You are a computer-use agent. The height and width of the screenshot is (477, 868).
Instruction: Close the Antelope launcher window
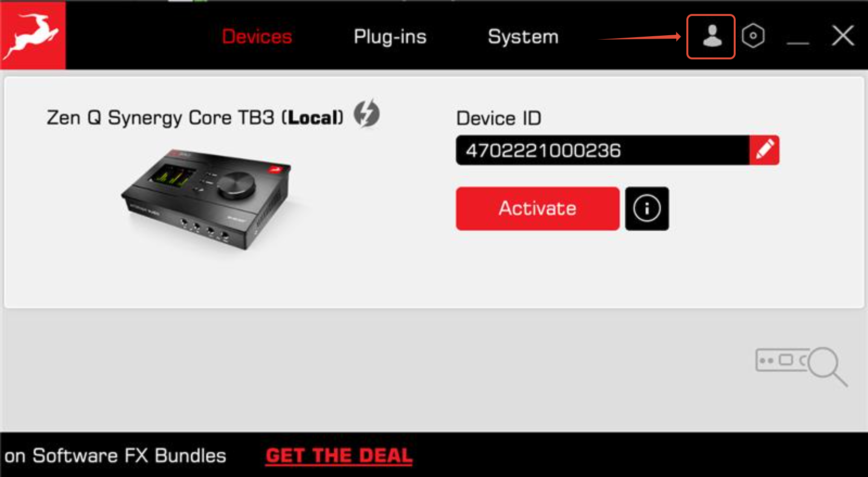[843, 36]
